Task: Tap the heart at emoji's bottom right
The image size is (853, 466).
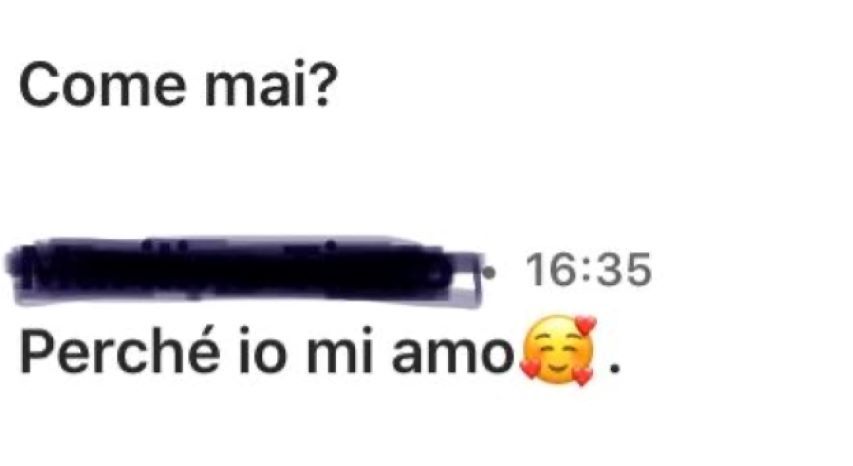Action: (583, 376)
